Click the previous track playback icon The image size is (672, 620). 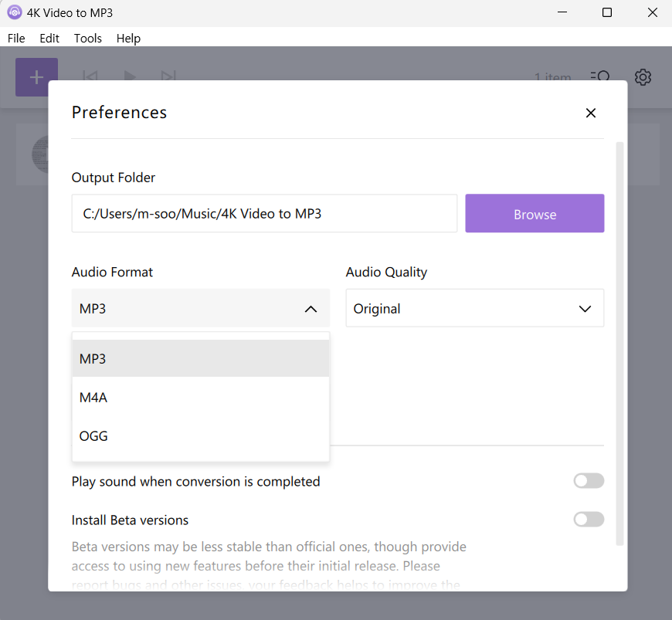[x=90, y=76]
